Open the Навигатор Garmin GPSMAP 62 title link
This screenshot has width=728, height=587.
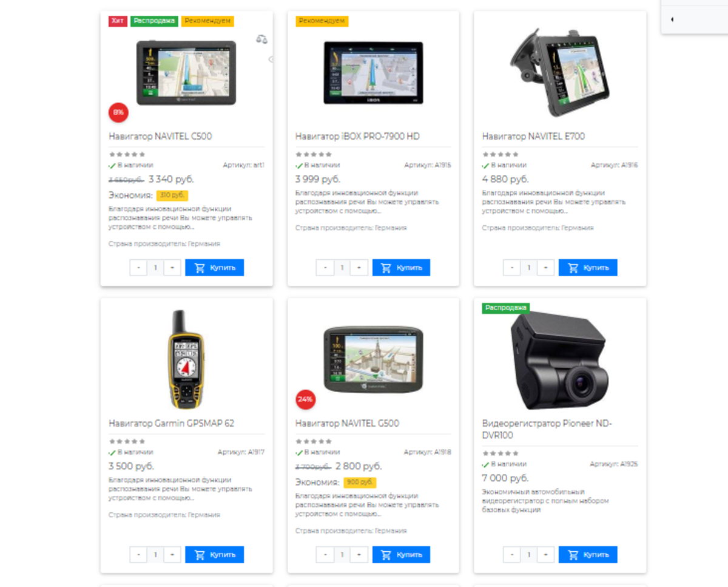pyautogui.click(x=172, y=424)
